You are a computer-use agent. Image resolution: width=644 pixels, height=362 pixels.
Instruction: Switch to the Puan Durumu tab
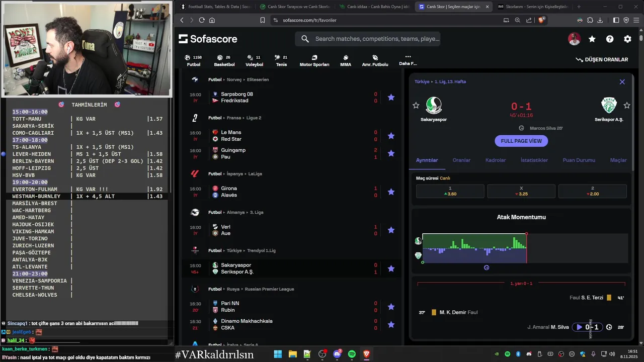point(579,160)
